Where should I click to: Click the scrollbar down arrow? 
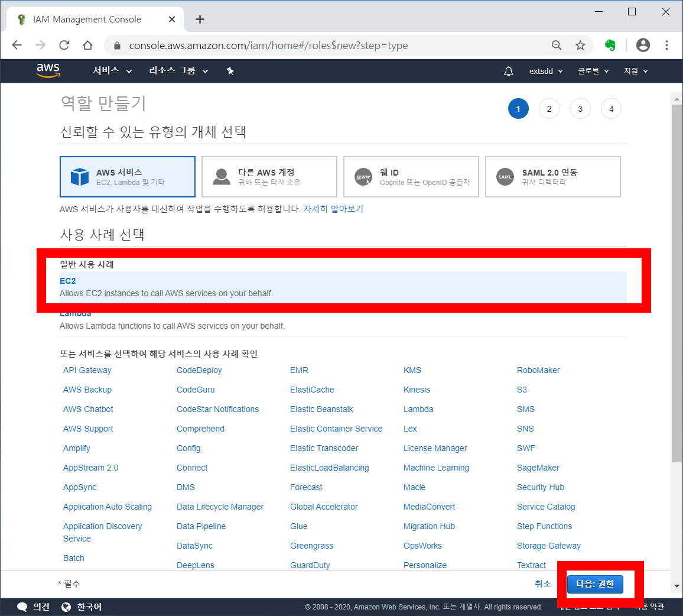677,586
